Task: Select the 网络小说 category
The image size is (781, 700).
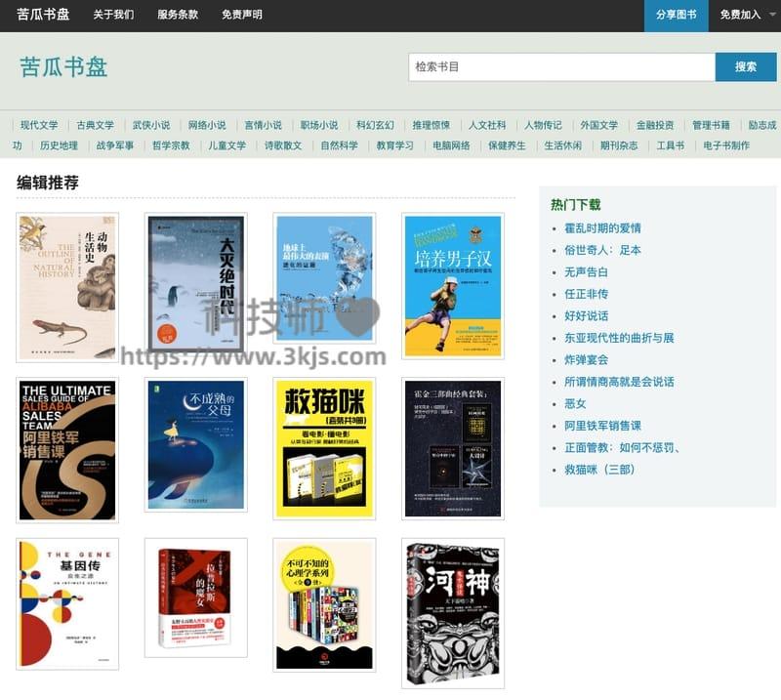Action: 207,125
